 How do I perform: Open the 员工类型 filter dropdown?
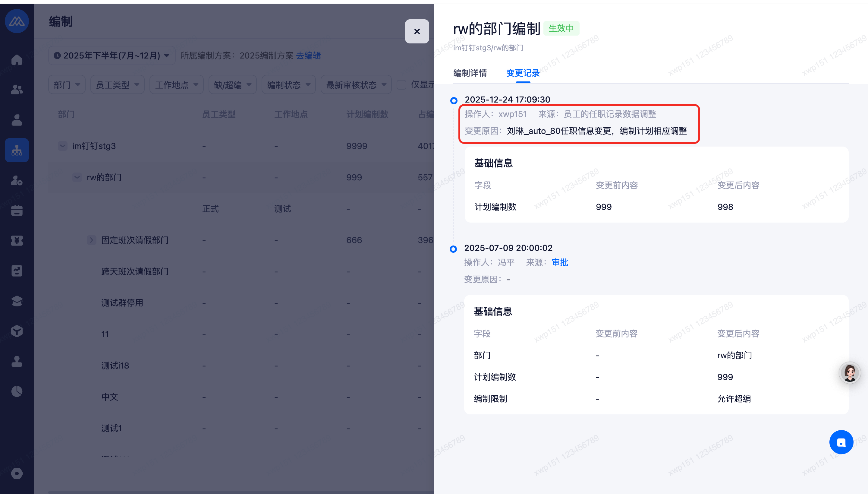pyautogui.click(x=117, y=85)
